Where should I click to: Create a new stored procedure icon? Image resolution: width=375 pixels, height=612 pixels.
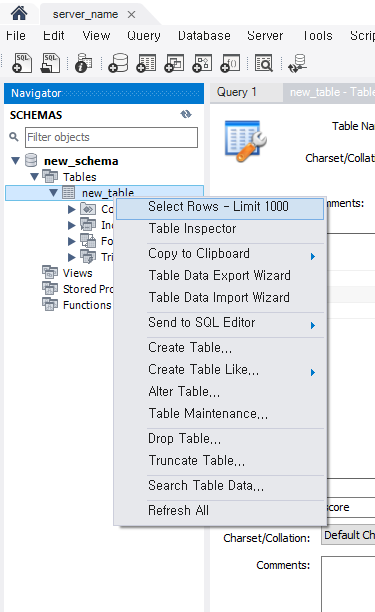pyautogui.click(x=202, y=63)
